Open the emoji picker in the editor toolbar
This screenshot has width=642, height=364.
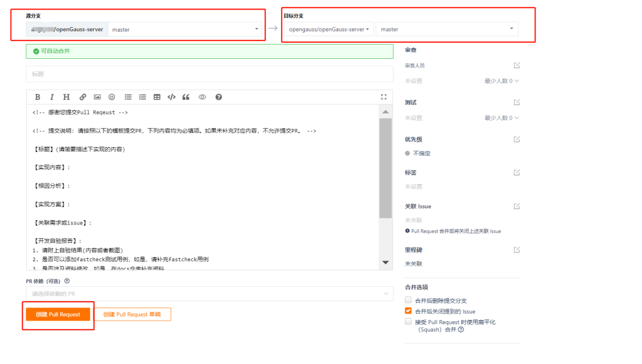pos(112,97)
